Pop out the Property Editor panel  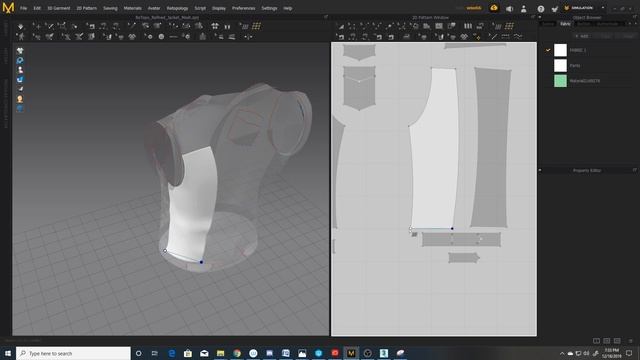pyautogui.click(x=635, y=170)
